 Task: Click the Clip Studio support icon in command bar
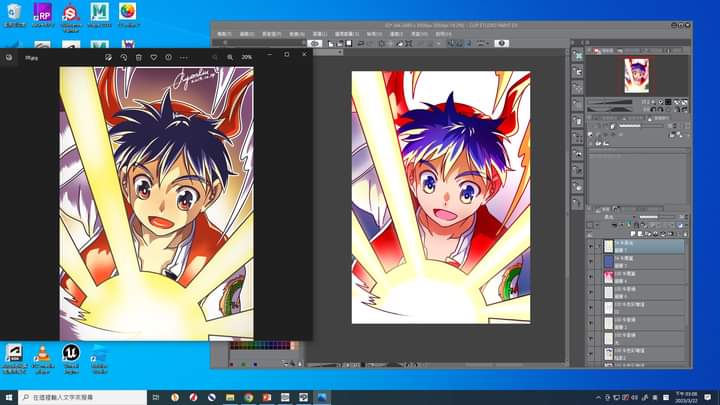(501, 43)
